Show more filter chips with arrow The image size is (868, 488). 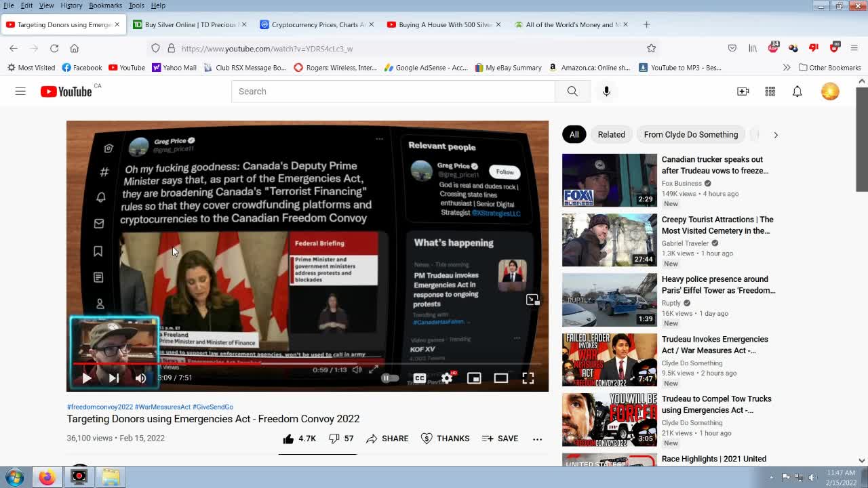(776, 135)
